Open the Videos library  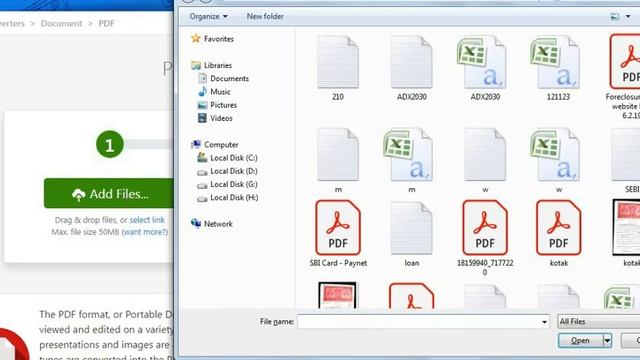click(x=216, y=118)
